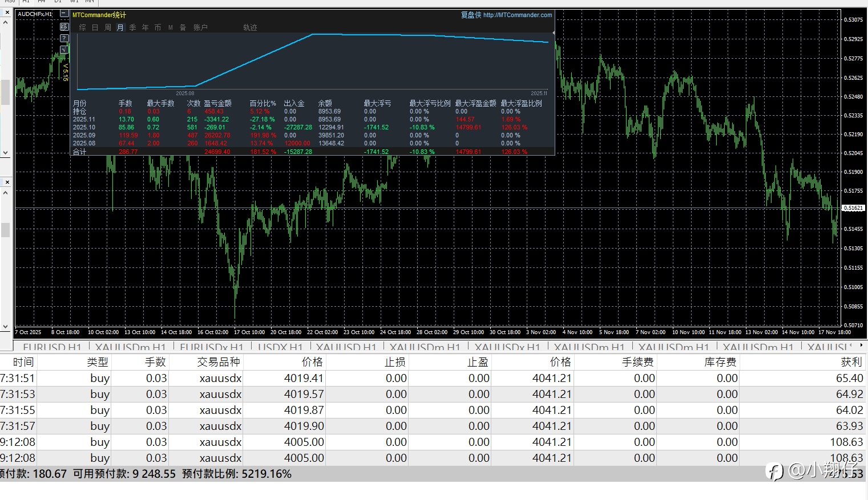868x500 pixels.
Task: Click the 盈亏金额 column heading in statistics
Action: pyautogui.click(x=218, y=103)
